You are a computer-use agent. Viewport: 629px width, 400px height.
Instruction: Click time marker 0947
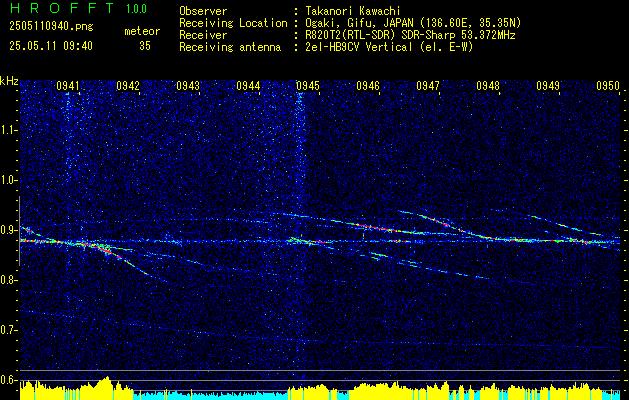(x=428, y=86)
